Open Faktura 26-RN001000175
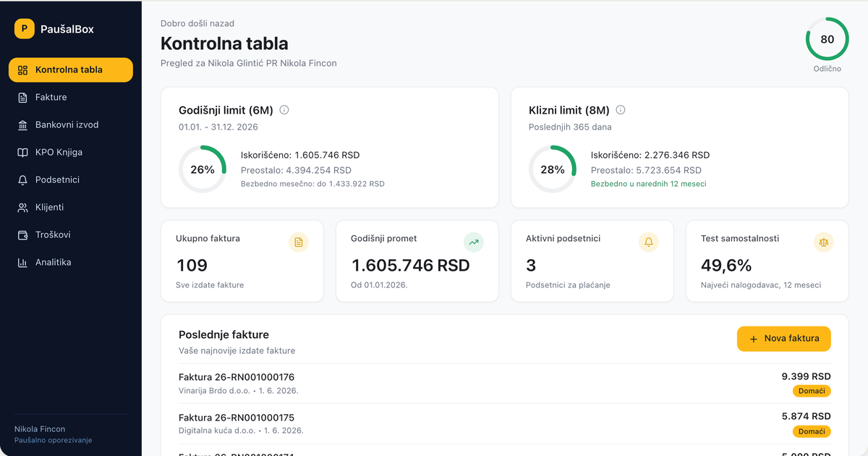868x456 pixels. click(504, 423)
